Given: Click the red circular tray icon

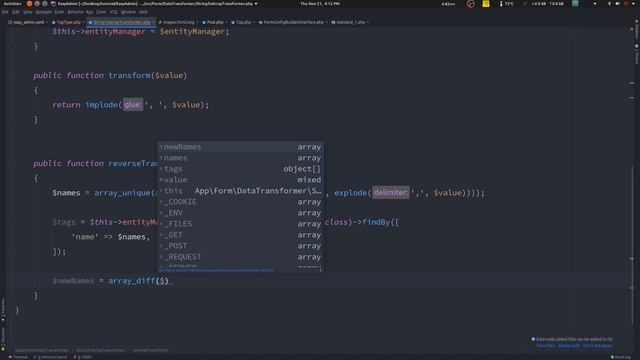Looking at the screenshot, I should [470, 4].
